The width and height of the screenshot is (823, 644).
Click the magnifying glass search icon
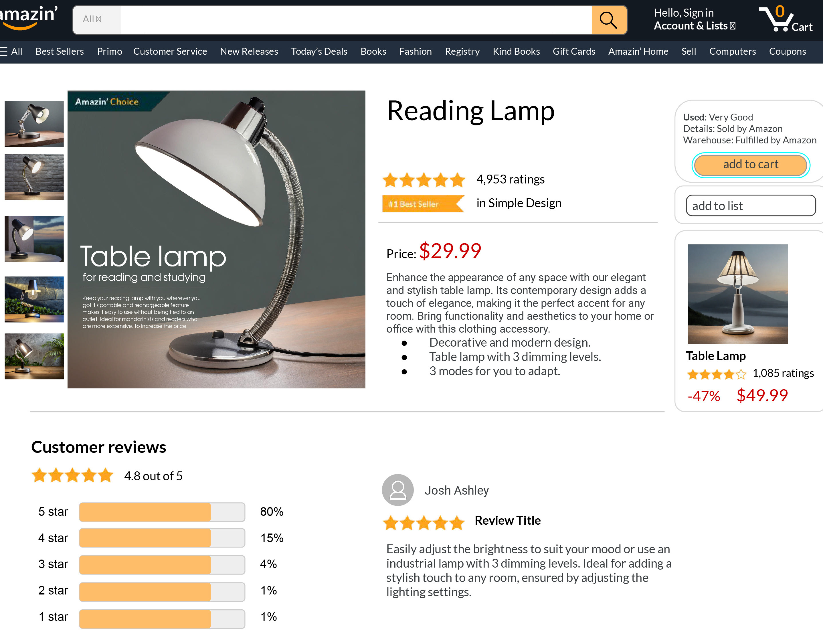point(608,20)
